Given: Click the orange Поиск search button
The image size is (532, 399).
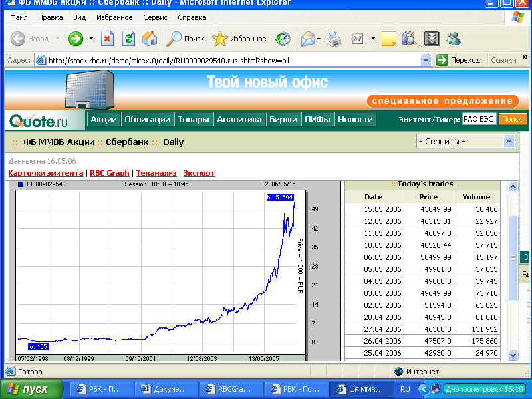Looking at the screenshot, I should click(x=512, y=119).
